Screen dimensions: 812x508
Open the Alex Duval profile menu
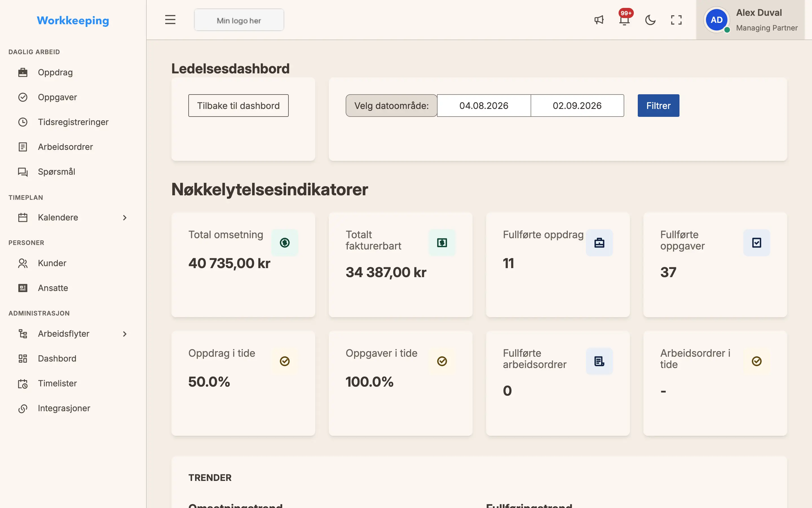pyautogui.click(x=750, y=20)
